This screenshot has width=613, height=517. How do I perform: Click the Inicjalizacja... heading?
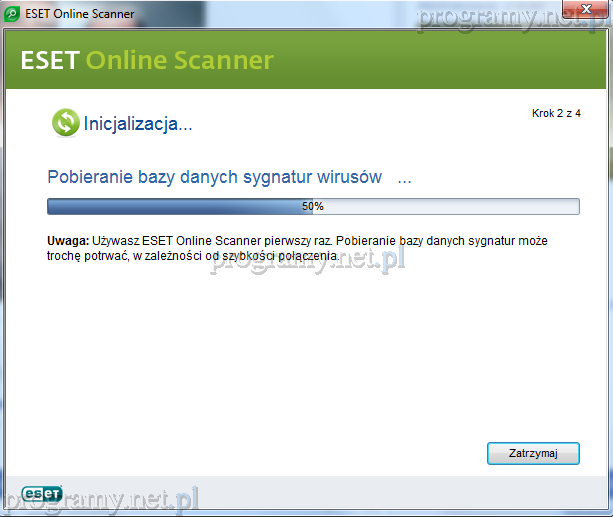coord(138,124)
